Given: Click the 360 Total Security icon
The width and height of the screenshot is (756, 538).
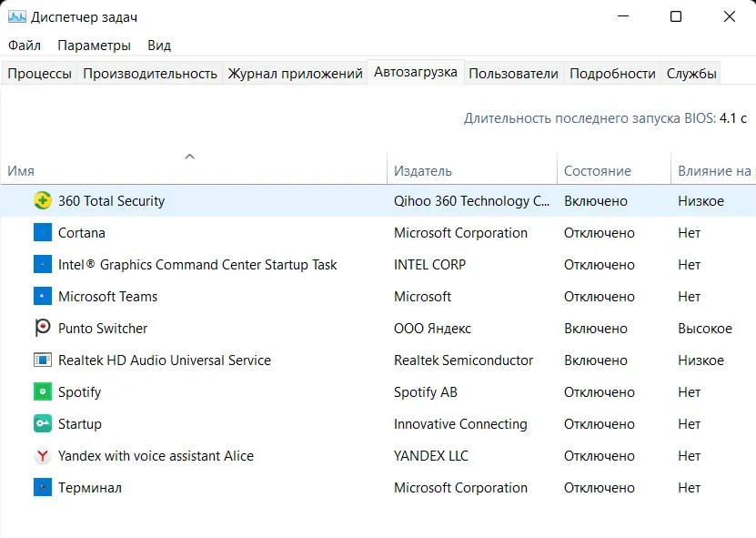Looking at the screenshot, I should point(43,200).
